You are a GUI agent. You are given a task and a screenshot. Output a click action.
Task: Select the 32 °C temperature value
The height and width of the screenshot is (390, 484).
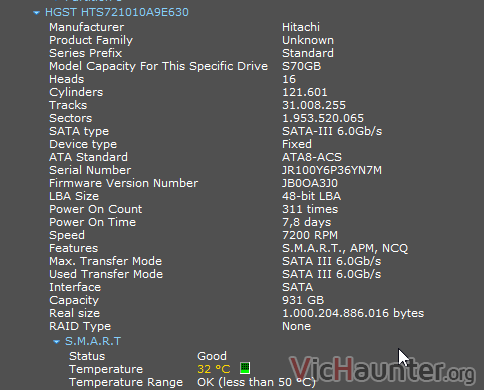point(214,369)
